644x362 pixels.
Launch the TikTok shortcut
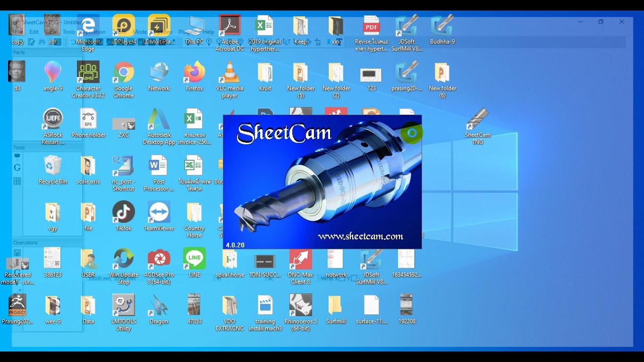[123, 216]
